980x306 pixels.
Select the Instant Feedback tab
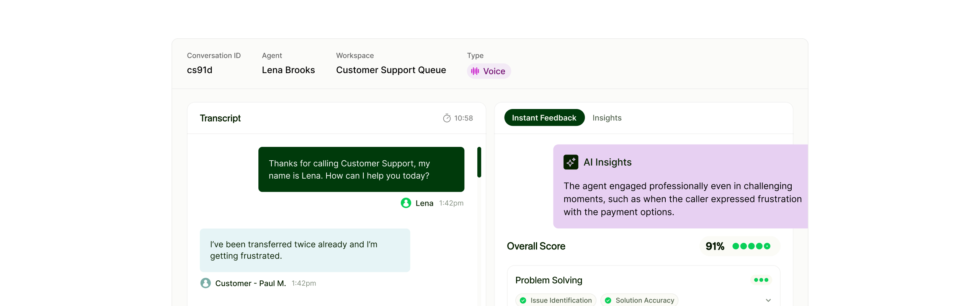[x=544, y=117]
